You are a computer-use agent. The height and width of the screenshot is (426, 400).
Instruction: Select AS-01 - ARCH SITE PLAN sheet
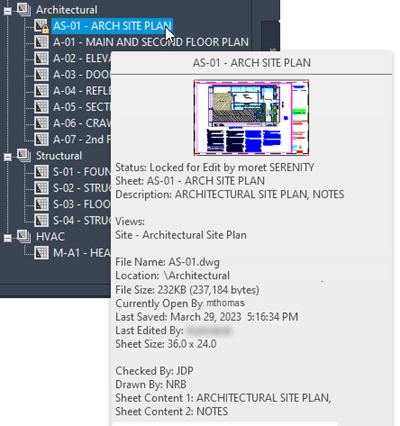112,26
